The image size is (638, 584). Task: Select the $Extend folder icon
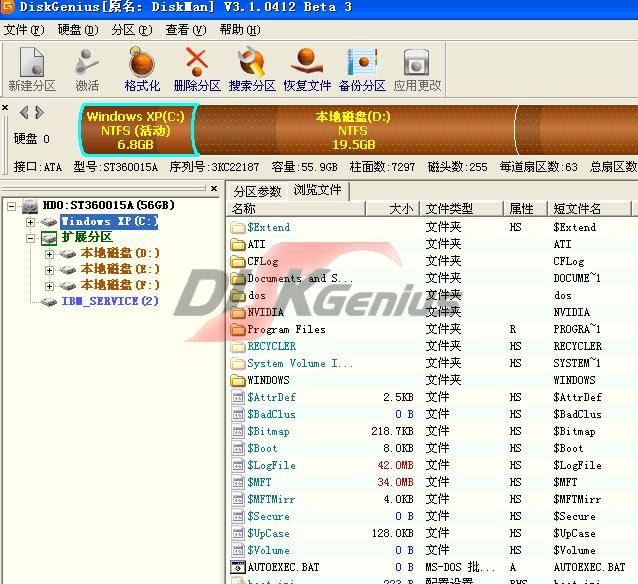(x=237, y=227)
